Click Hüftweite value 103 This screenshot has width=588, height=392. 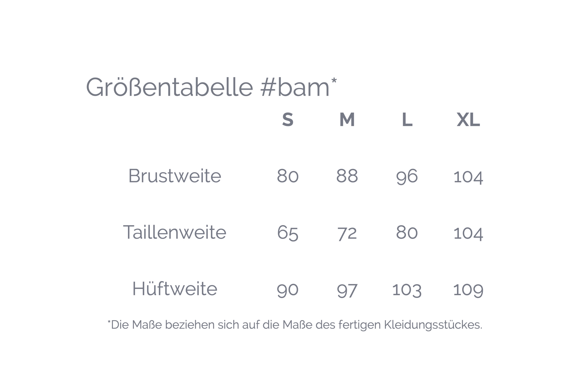point(407,290)
